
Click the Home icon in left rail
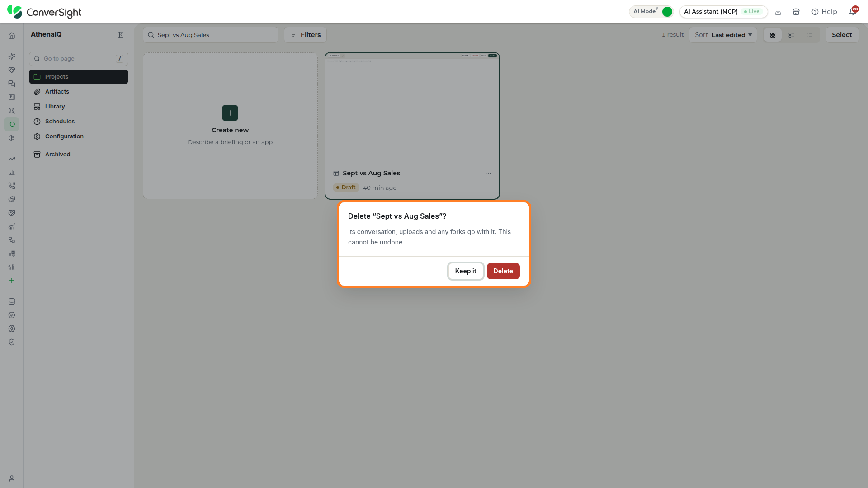tap(12, 36)
